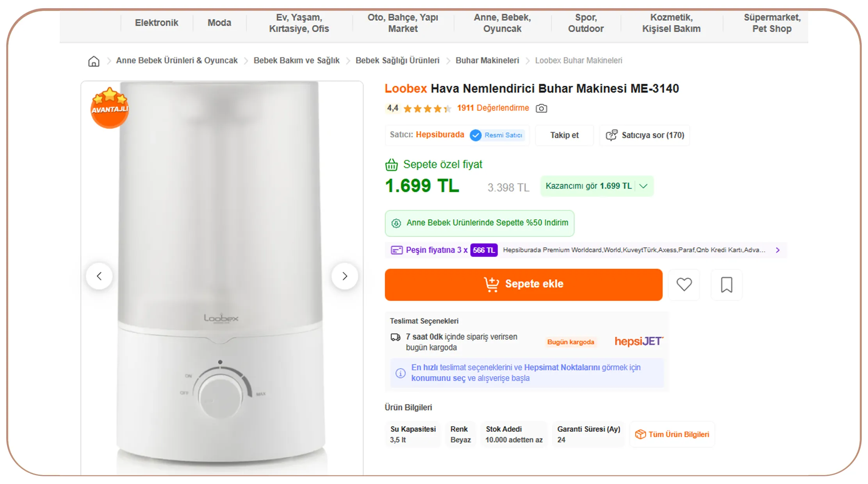
Task: Show next product image with right arrow
Action: point(345,276)
